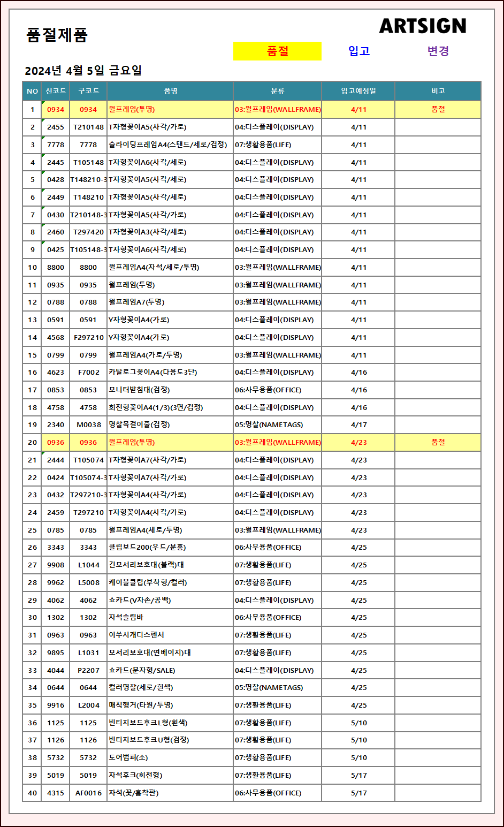Select the 분류 column header
504x827 pixels.
[x=277, y=91]
